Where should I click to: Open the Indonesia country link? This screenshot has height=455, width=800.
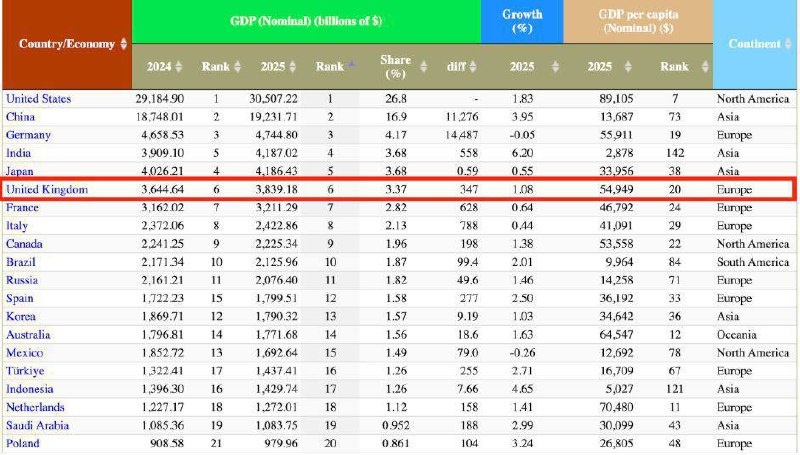tap(30, 389)
